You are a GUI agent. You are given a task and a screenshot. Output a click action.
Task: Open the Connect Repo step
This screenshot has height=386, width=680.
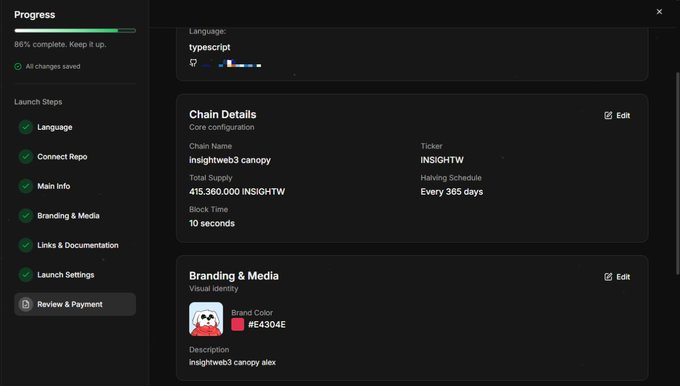(75, 157)
